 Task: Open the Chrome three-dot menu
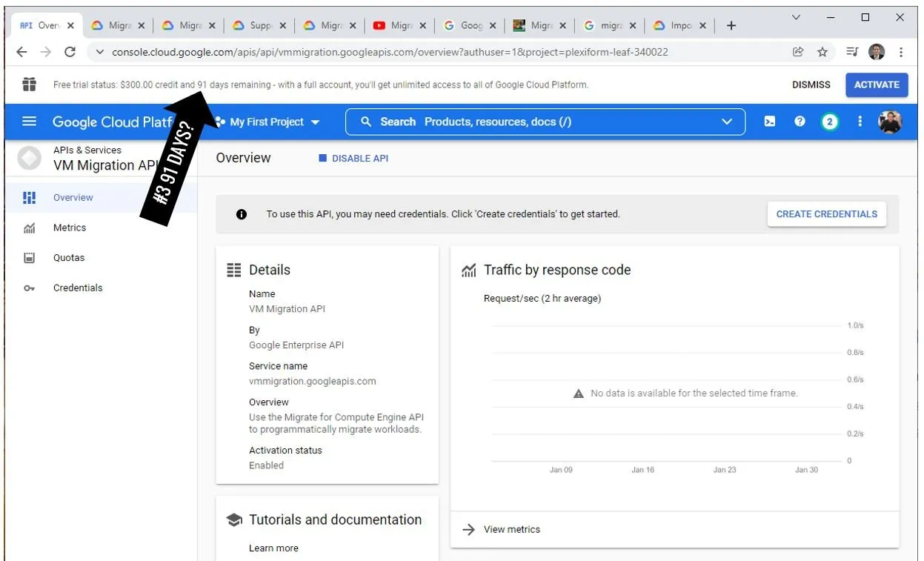901,52
